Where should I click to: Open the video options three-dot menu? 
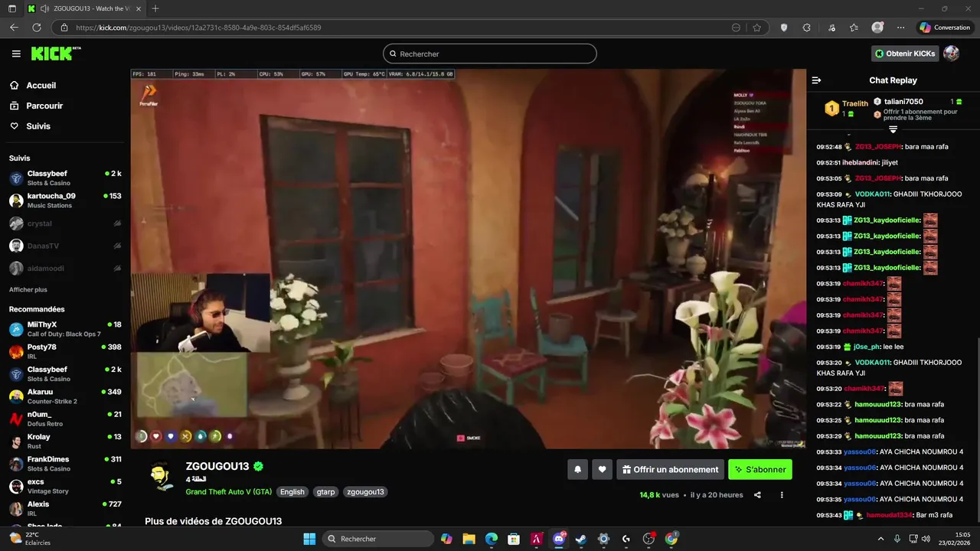point(782,495)
